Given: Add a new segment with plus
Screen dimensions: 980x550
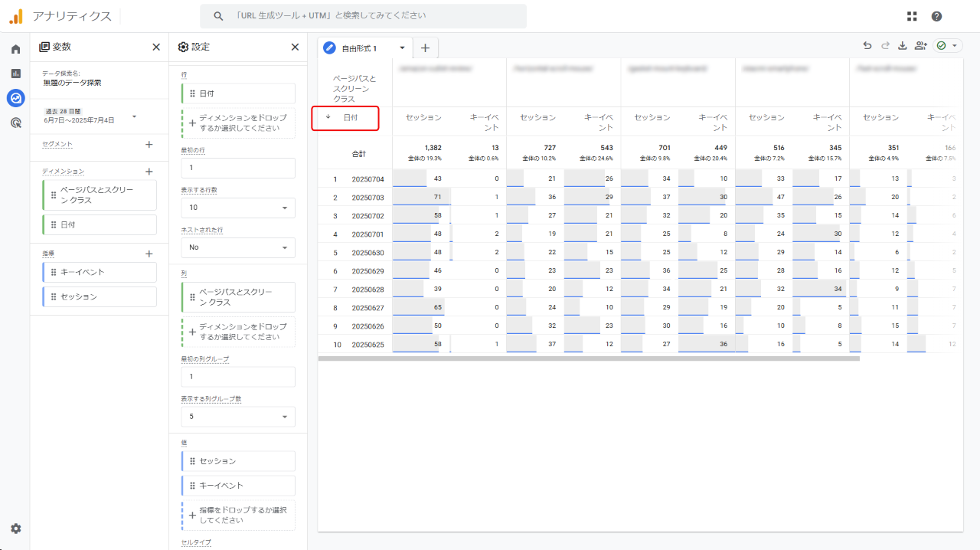Looking at the screenshot, I should tap(149, 144).
